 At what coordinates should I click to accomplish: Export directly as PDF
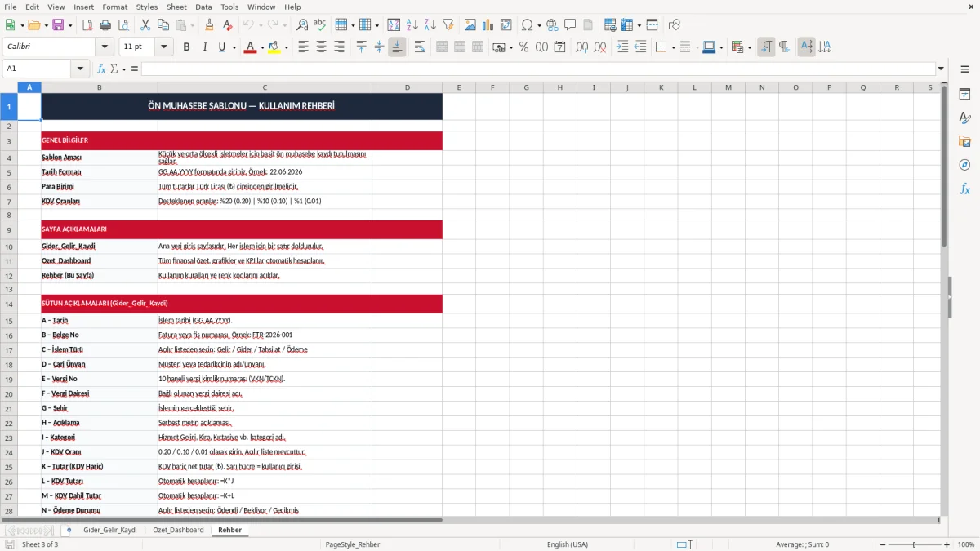[x=87, y=25]
